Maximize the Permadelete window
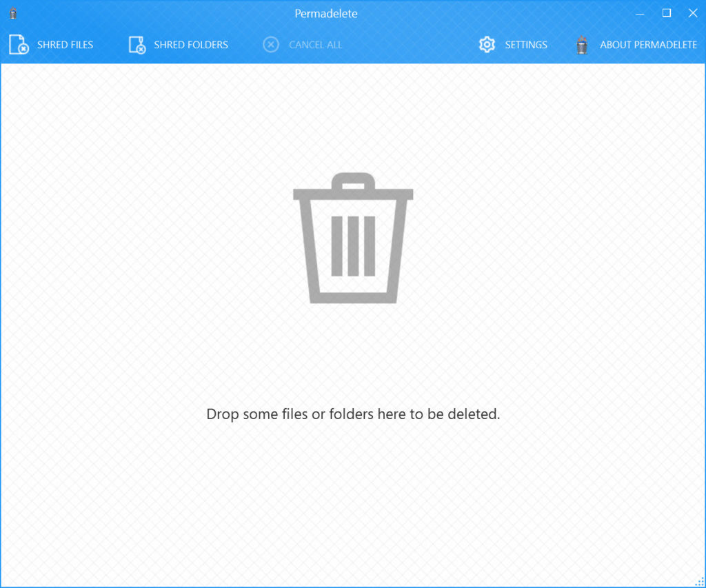The image size is (706, 588). point(667,13)
